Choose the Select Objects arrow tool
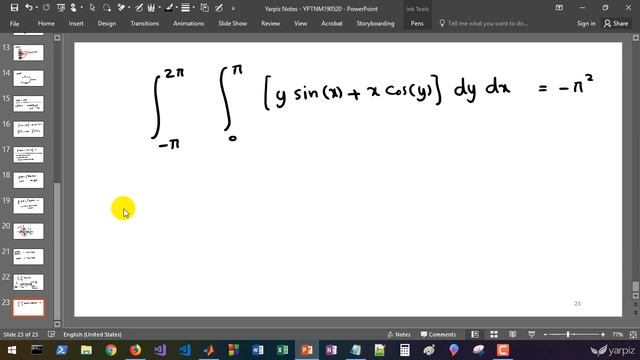 click(x=92, y=8)
